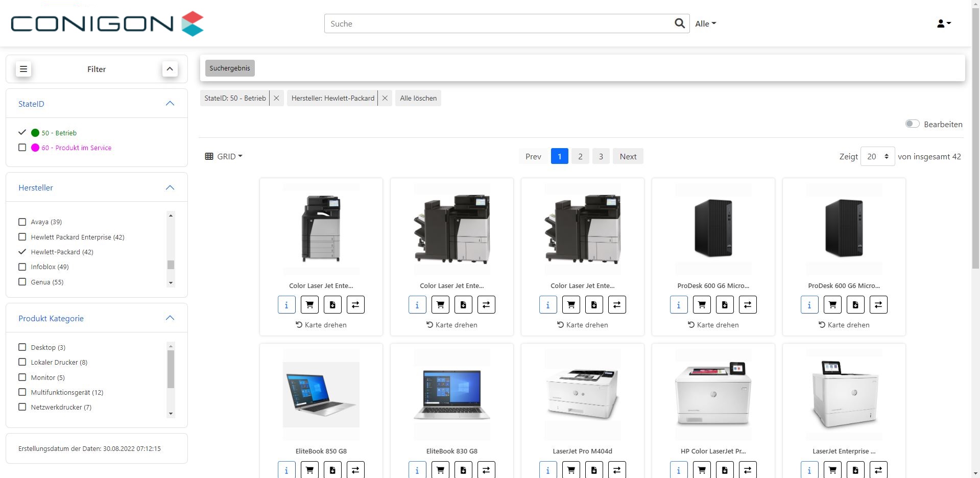Check the 60 - Produkt im Service filter

(x=22, y=148)
